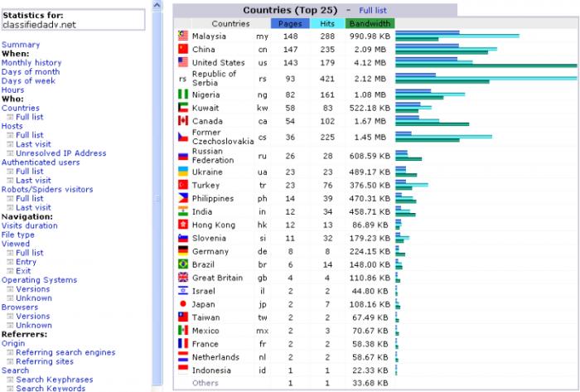View the Hours report

(12, 90)
